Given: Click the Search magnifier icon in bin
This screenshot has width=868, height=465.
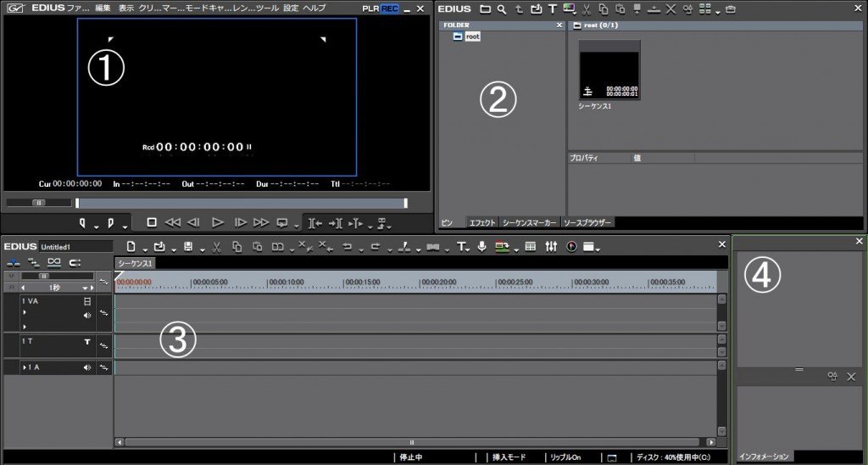Looking at the screenshot, I should [502, 9].
